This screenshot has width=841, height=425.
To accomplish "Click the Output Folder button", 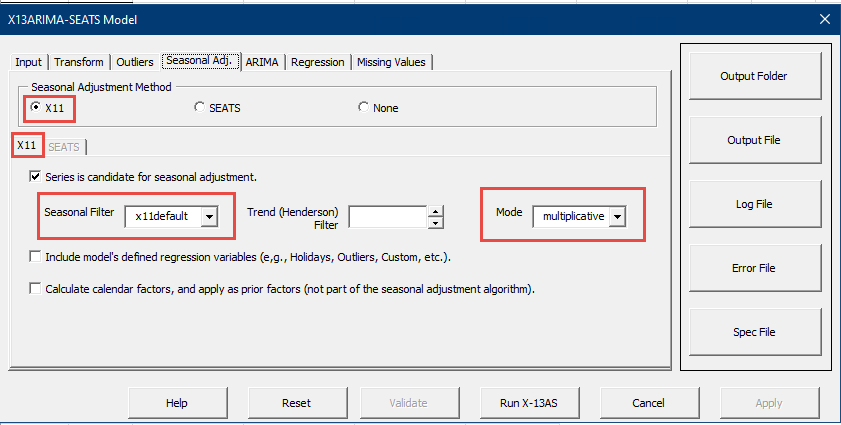I will coord(754,76).
